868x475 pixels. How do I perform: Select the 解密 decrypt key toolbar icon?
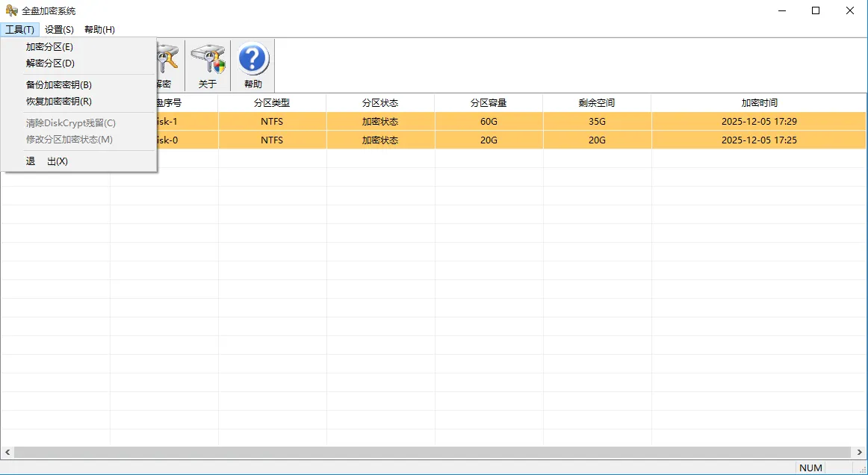(x=164, y=64)
